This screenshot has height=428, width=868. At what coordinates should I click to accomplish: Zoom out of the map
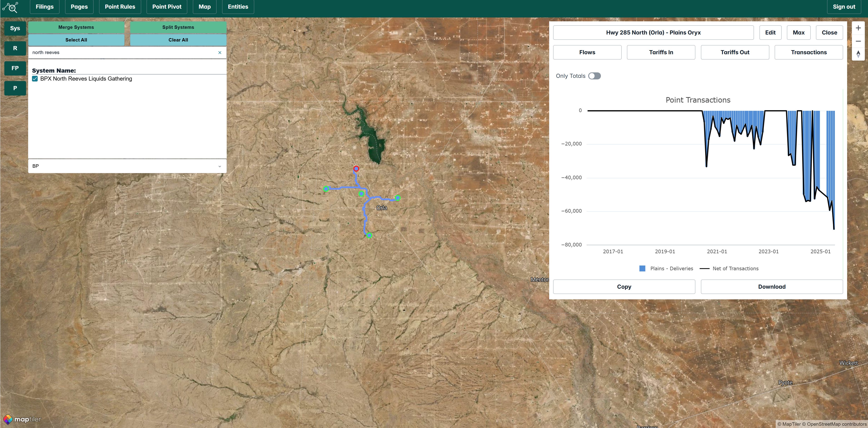(x=858, y=41)
